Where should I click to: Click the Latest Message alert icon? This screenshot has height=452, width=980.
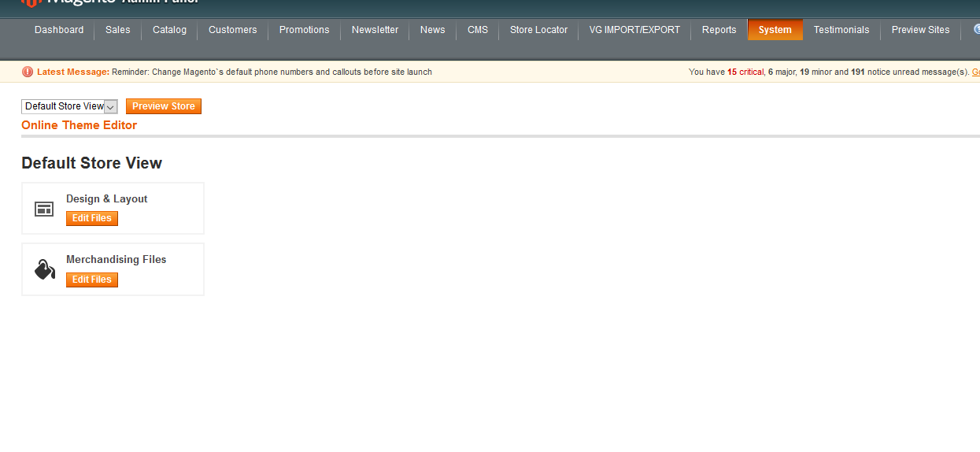pos(28,72)
